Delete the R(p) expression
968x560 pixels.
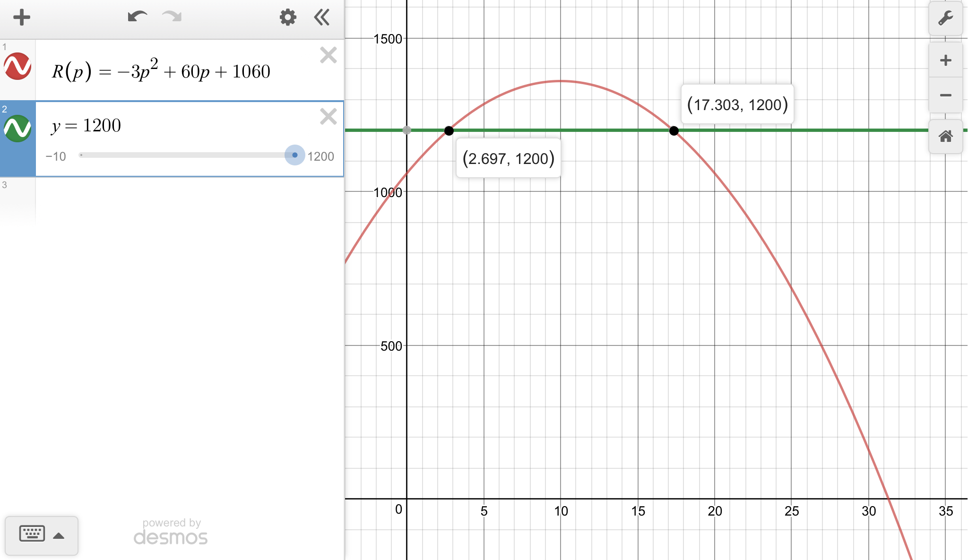[328, 55]
